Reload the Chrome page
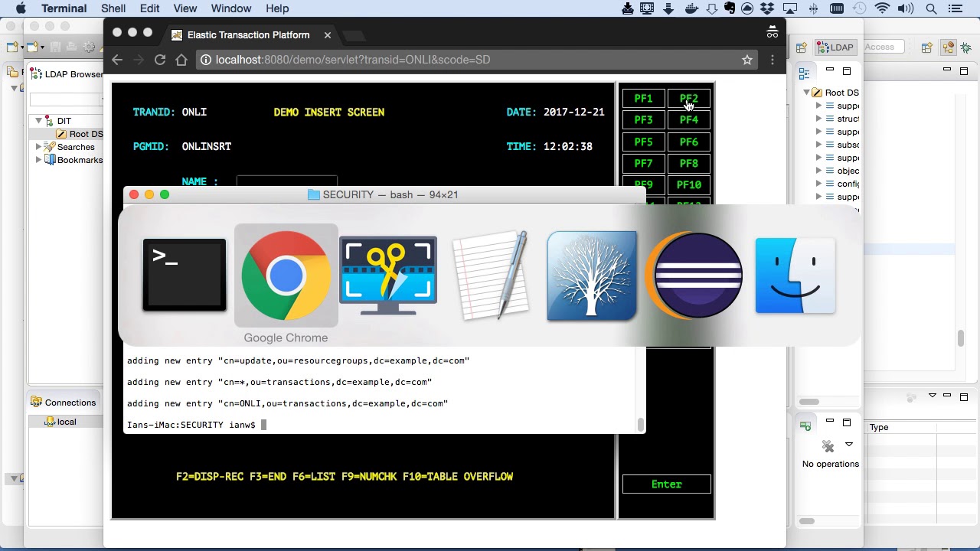 click(x=160, y=60)
